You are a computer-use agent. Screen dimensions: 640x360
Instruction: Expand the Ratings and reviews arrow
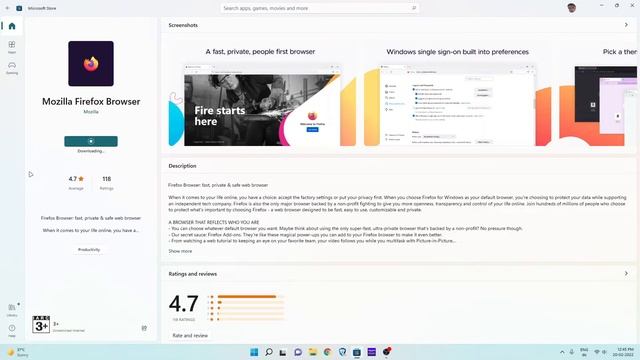click(x=626, y=273)
